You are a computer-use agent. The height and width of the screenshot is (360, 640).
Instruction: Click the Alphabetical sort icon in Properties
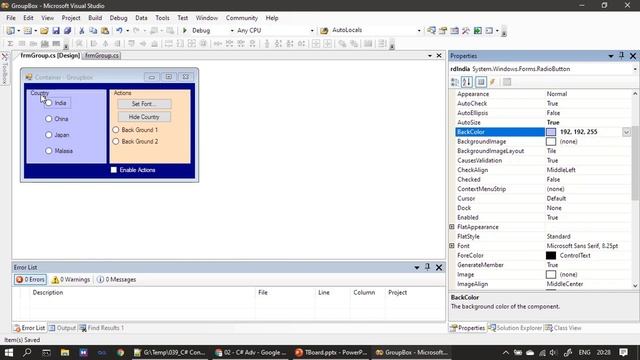tap(467, 82)
